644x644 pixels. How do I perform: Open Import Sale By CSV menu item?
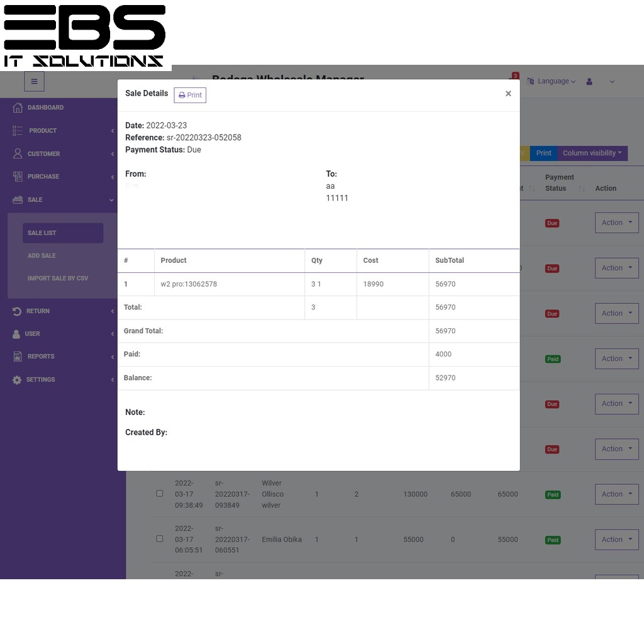coord(57,279)
